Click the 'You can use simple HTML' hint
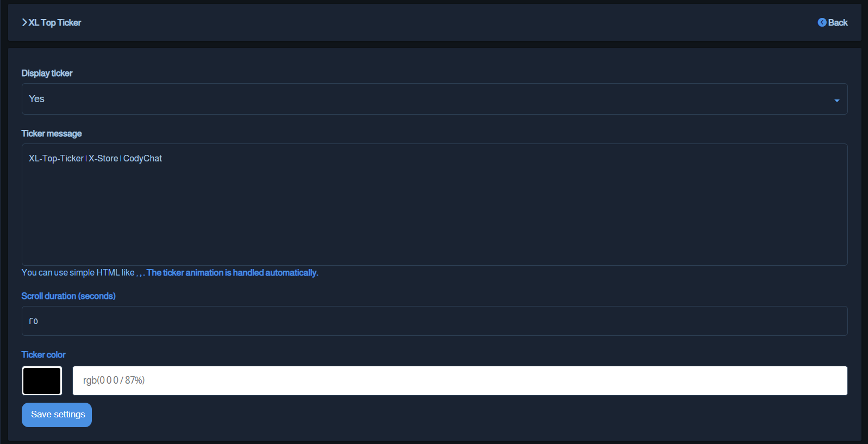This screenshot has width=868, height=444. pos(78,273)
